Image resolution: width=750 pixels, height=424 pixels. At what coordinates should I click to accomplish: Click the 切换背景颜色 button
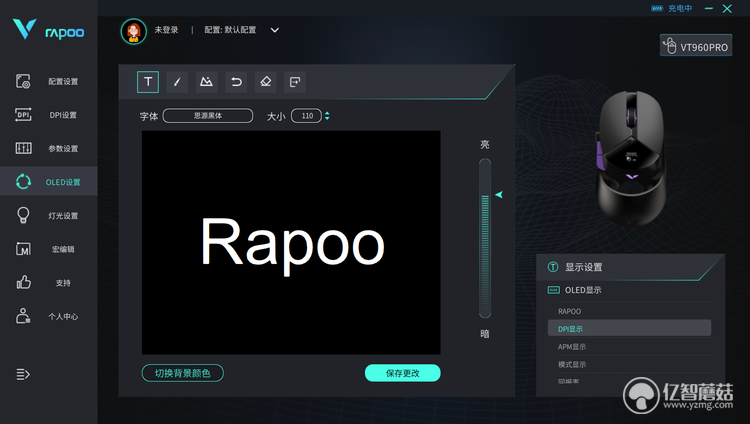tap(183, 373)
